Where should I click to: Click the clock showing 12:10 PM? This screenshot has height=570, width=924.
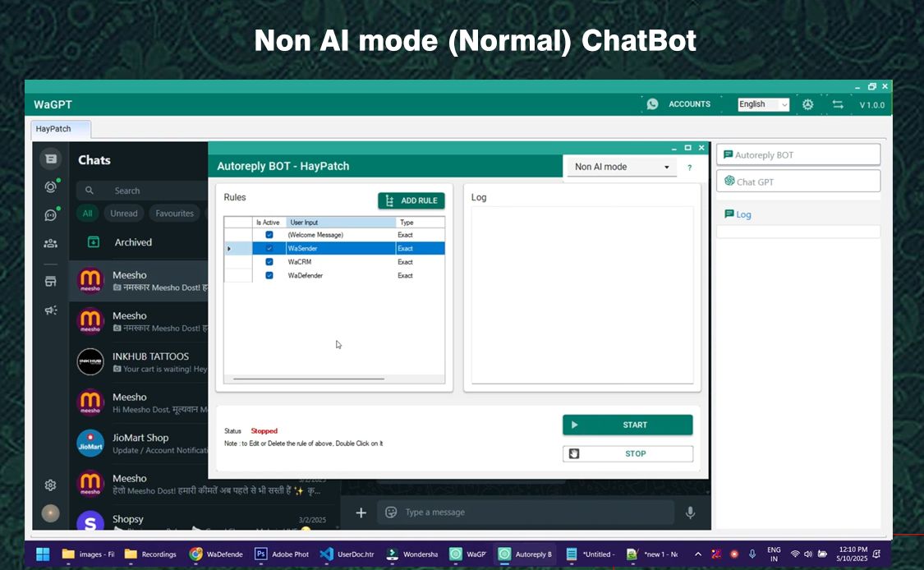[853, 549]
